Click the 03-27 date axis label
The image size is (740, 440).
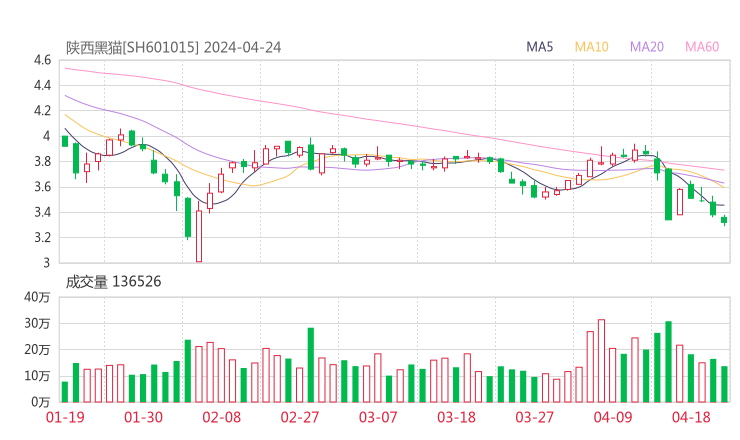[534, 417]
